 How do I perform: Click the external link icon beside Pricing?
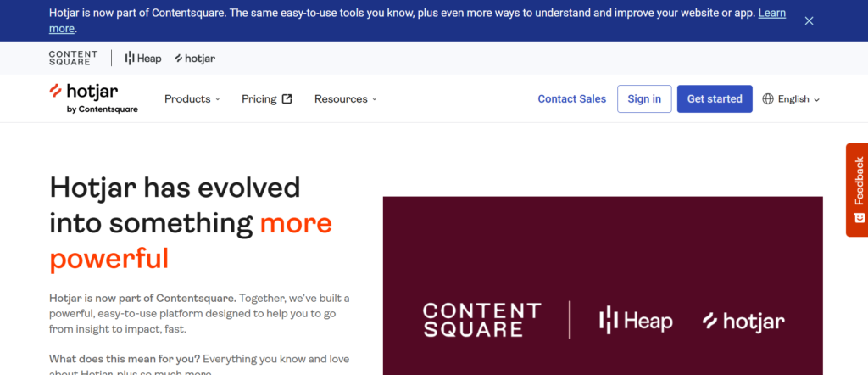[x=287, y=99]
